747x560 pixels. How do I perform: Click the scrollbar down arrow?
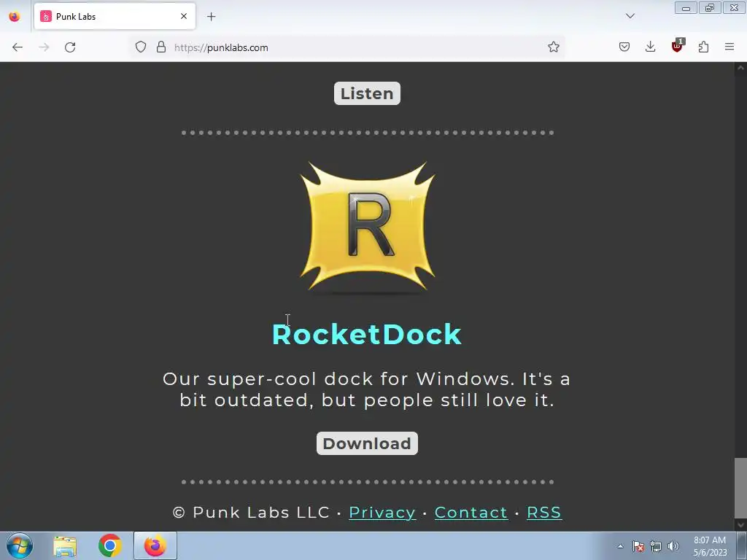coord(740,525)
